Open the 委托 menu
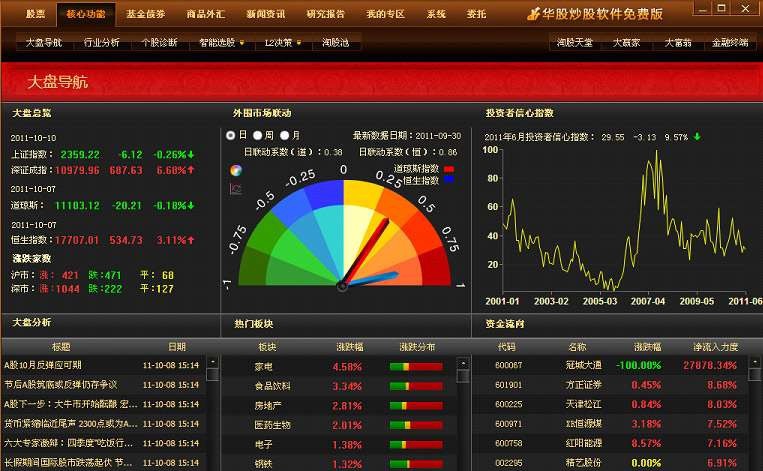763x471 pixels. pyautogui.click(x=476, y=14)
